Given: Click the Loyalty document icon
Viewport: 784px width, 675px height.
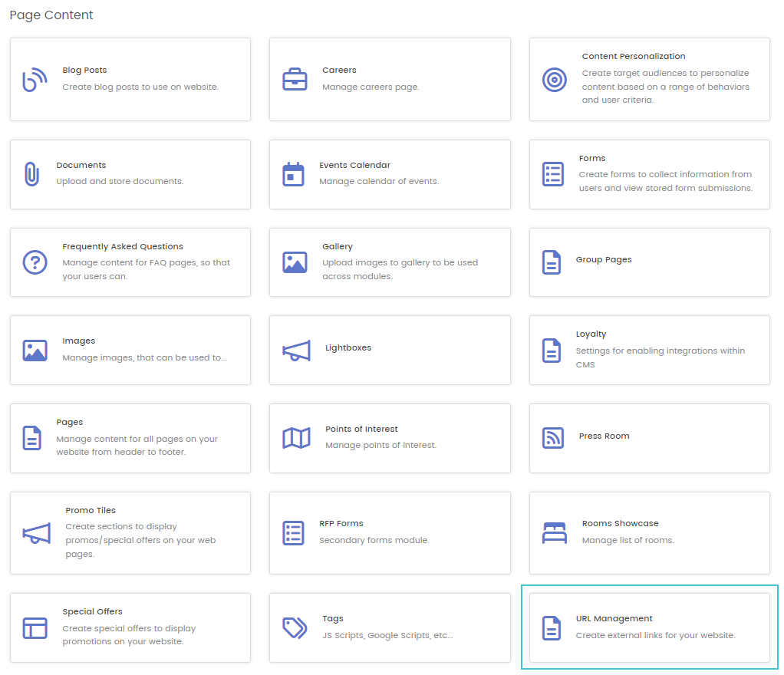Looking at the screenshot, I should click(552, 351).
